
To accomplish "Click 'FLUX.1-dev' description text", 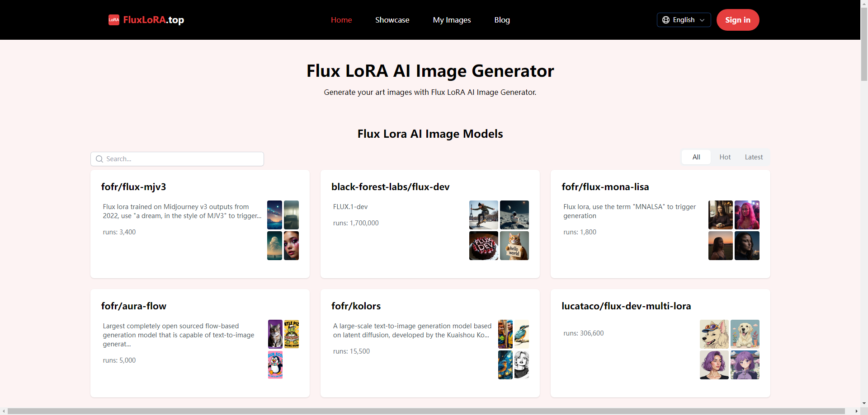I will tap(350, 207).
